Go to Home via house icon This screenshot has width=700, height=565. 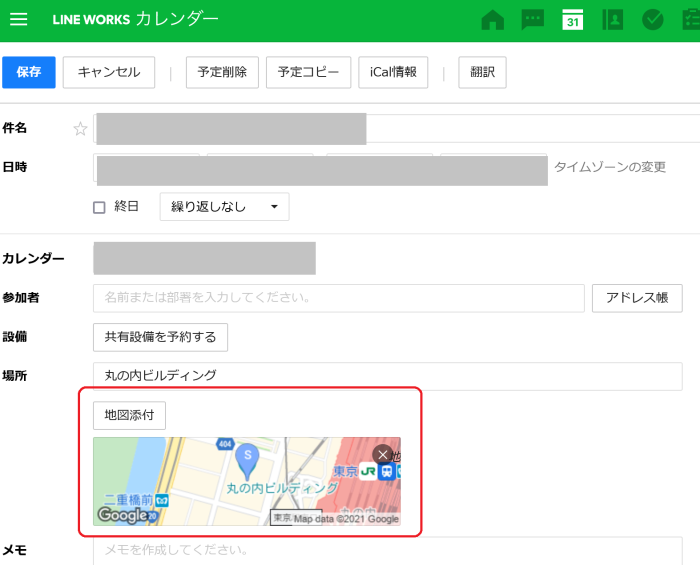(492, 20)
